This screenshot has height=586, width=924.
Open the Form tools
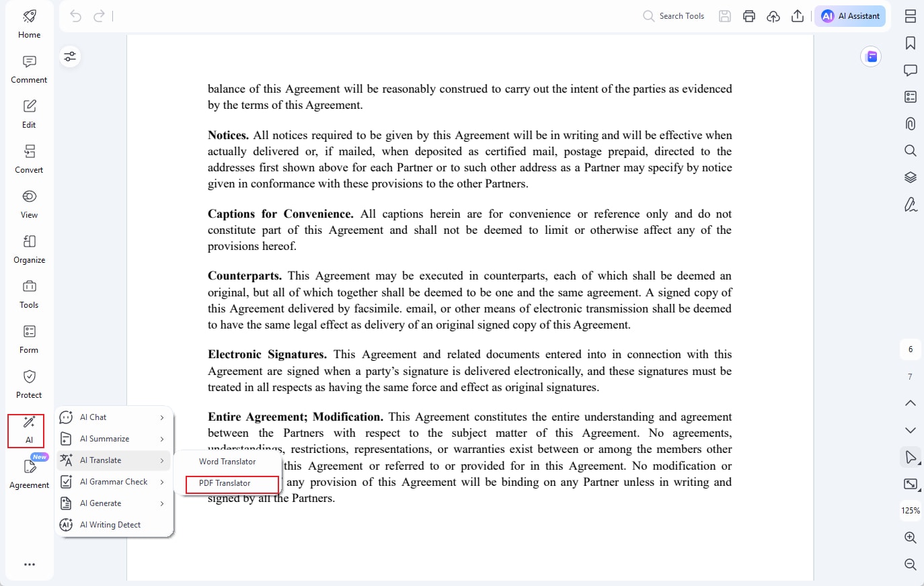click(x=29, y=339)
